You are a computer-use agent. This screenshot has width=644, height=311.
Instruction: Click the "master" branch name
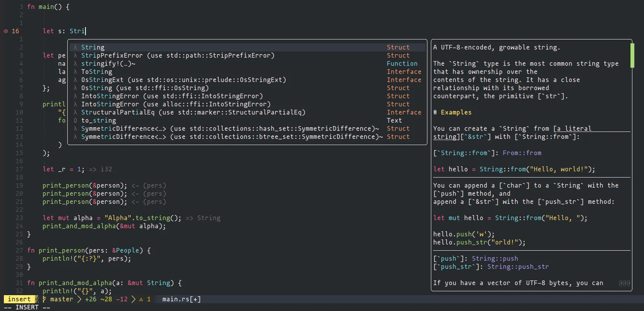(x=61, y=299)
